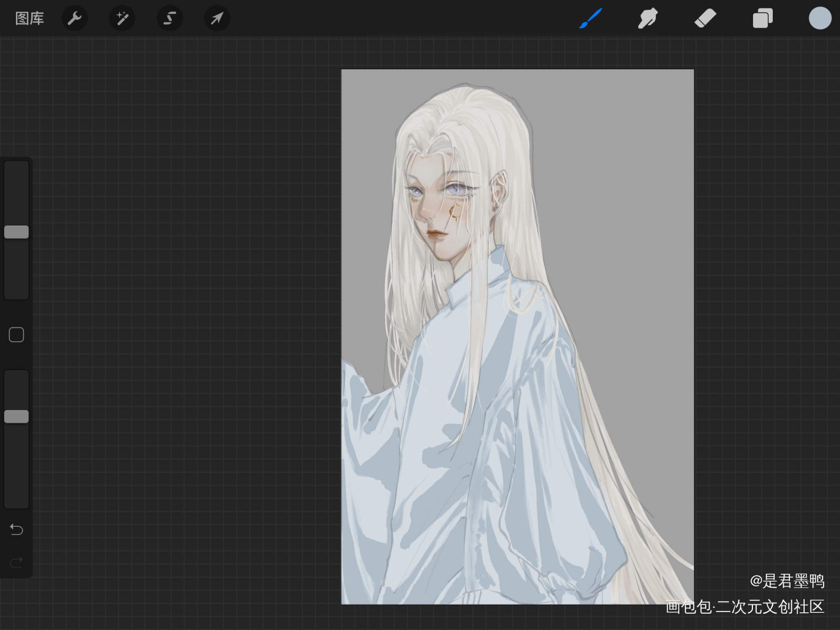Click the upper part of the brush size track

[16, 193]
